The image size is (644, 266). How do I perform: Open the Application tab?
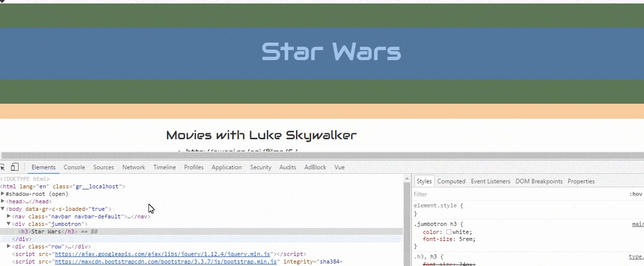(227, 167)
